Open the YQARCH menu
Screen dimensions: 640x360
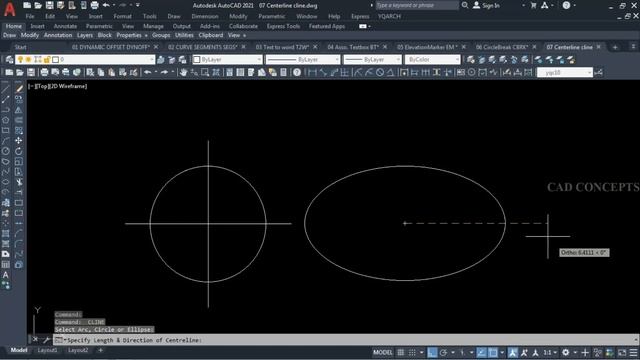389,16
